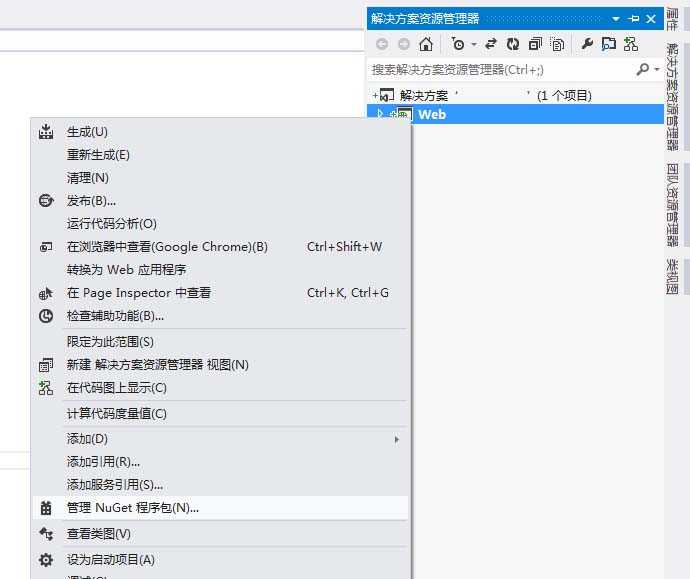
Task: Choose 检查辅助功能(B)... entry
Action: tap(220, 315)
